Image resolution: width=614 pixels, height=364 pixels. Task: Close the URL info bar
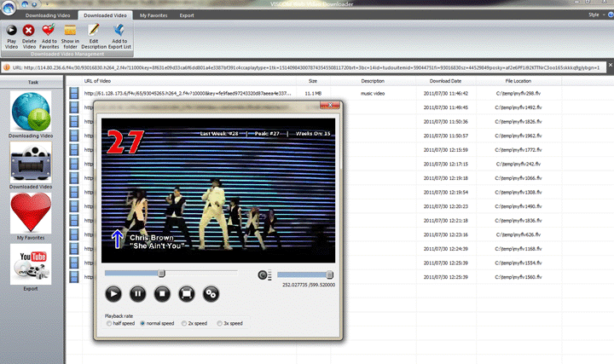click(x=610, y=65)
